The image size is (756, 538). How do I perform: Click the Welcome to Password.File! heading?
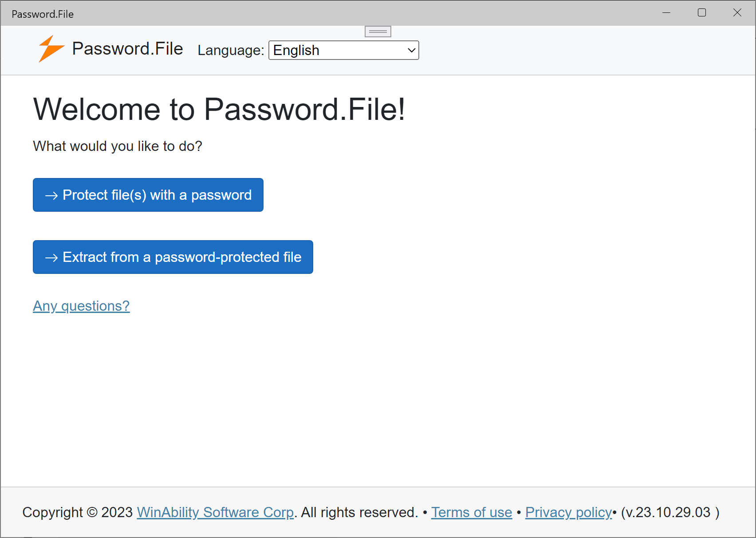219,109
